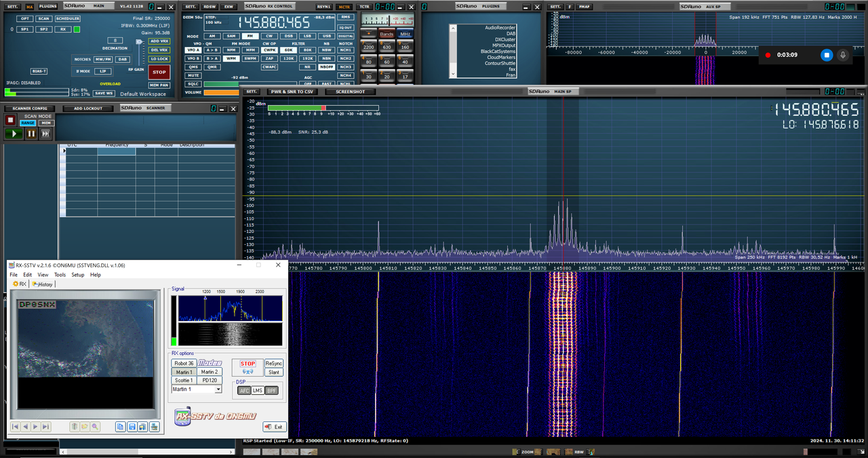The height and width of the screenshot is (458, 868).
Task: Open the View menu in RX-SSTV
Action: click(x=43, y=275)
